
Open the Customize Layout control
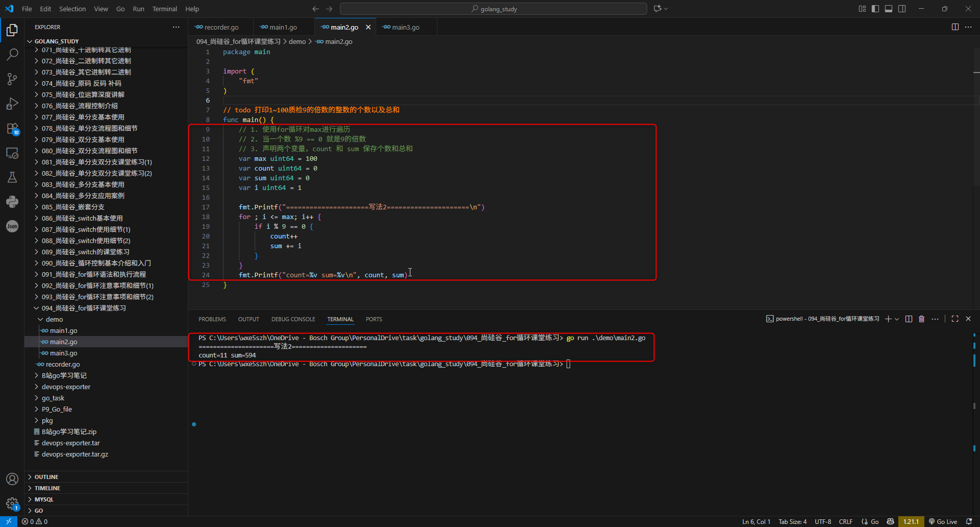pyautogui.click(x=862, y=9)
